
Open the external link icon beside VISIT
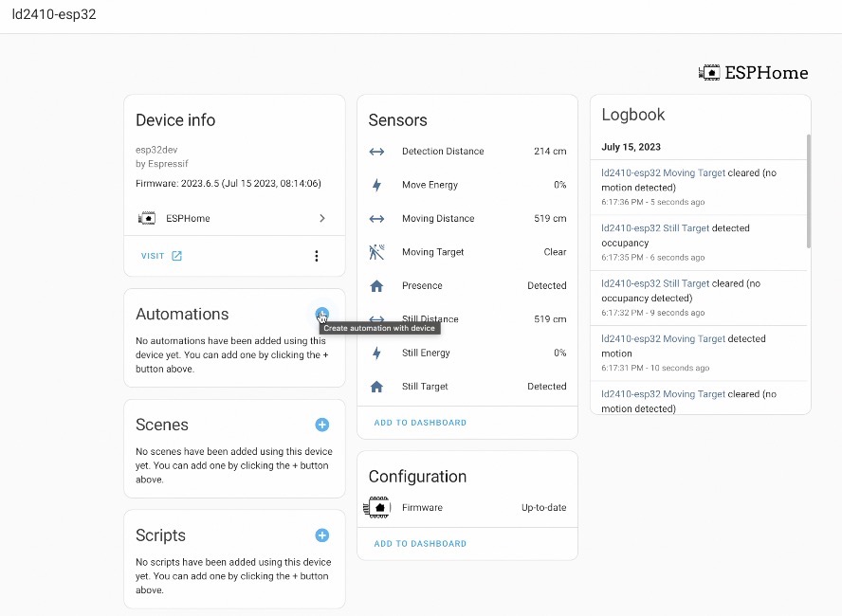tap(176, 256)
